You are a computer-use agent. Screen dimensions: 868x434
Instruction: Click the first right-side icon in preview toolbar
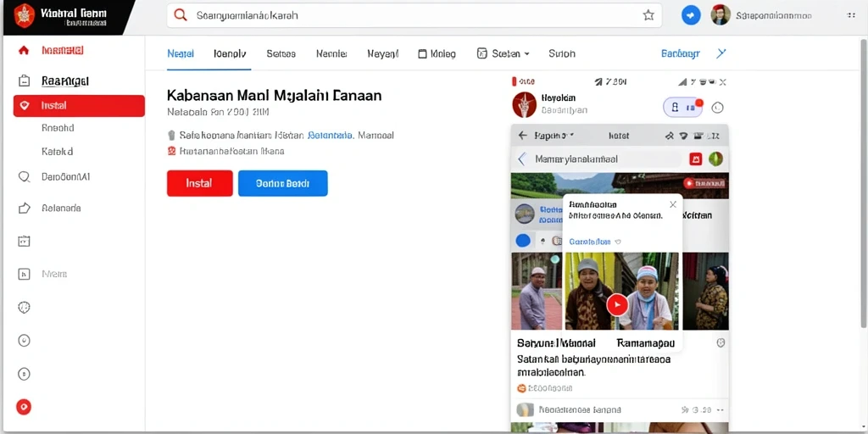pos(669,135)
